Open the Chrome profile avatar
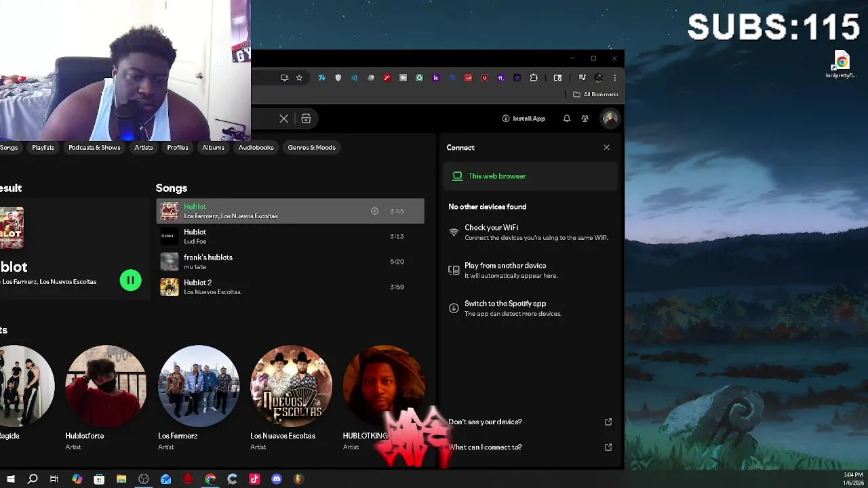 click(x=598, y=78)
